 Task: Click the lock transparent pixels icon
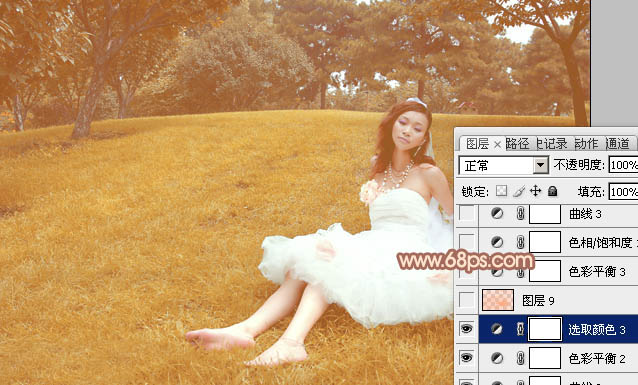501,191
